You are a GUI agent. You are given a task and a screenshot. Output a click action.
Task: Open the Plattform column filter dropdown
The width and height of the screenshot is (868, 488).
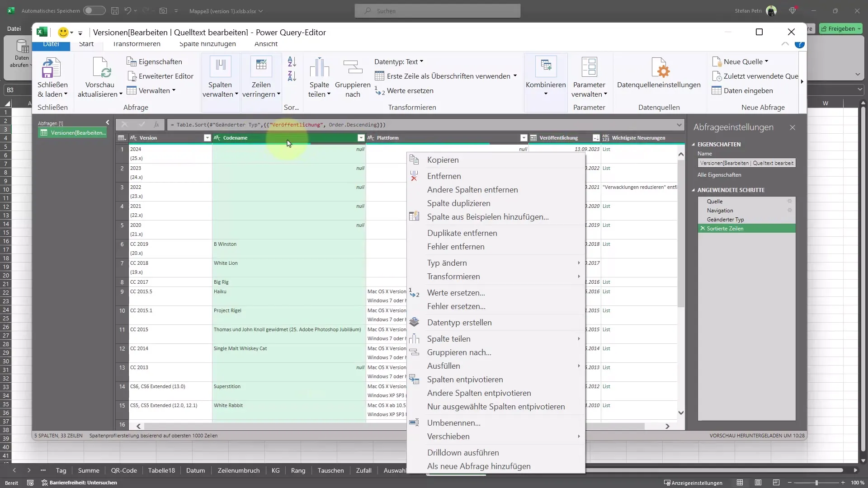pyautogui.click(x=524, y=138)
